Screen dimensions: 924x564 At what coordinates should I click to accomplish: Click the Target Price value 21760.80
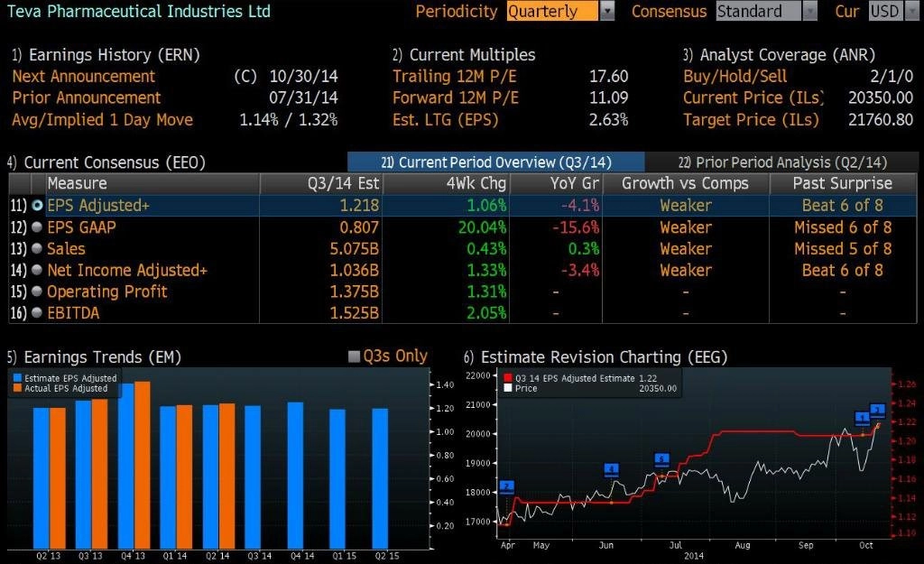pyautogui.click(x=881, y=120)
